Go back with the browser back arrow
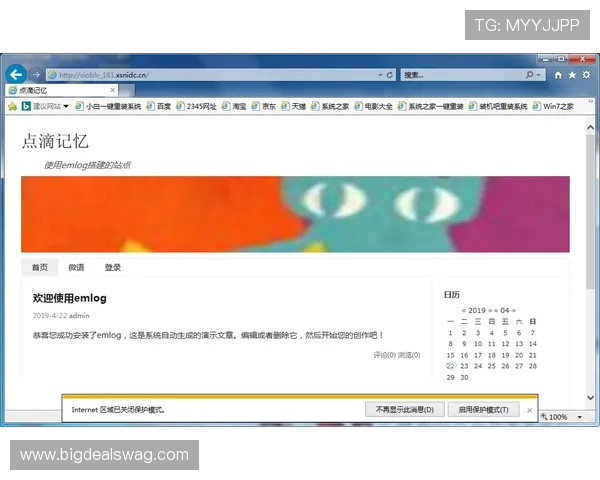The width and height of the screenshot is (600, 480). pos(16,74)
